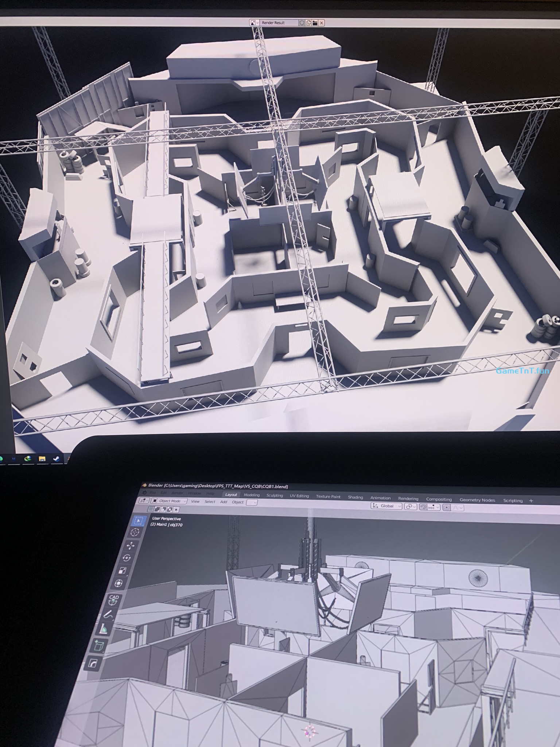Switch to the Shading workspace tab
This screenshot has width=560, height=747.
[x=355, y=497]
